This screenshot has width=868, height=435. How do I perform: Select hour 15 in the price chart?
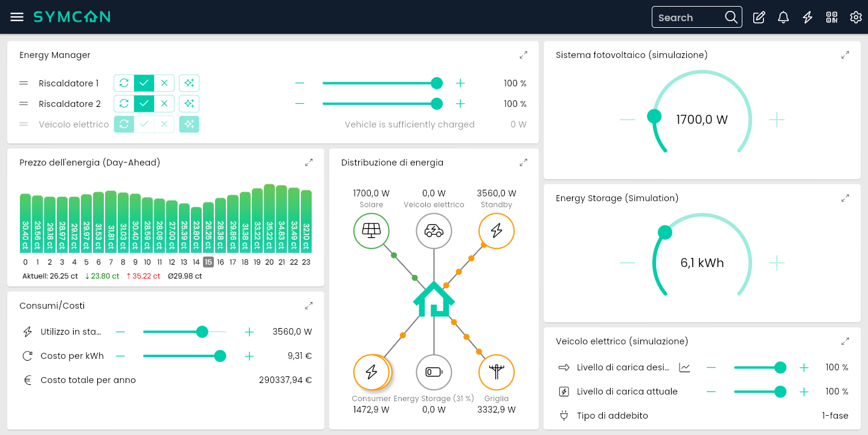(208, 262)
